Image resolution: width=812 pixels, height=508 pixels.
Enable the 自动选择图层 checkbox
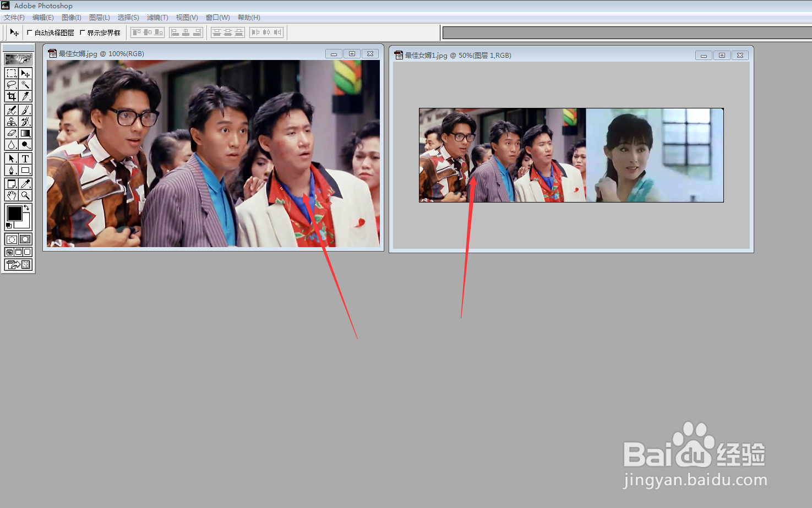click(x=30, y=32)
